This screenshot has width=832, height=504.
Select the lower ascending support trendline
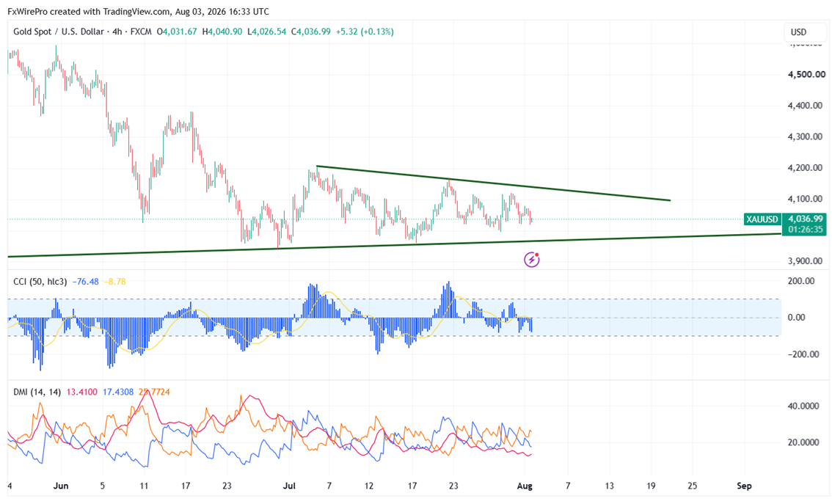coord(395,245)
